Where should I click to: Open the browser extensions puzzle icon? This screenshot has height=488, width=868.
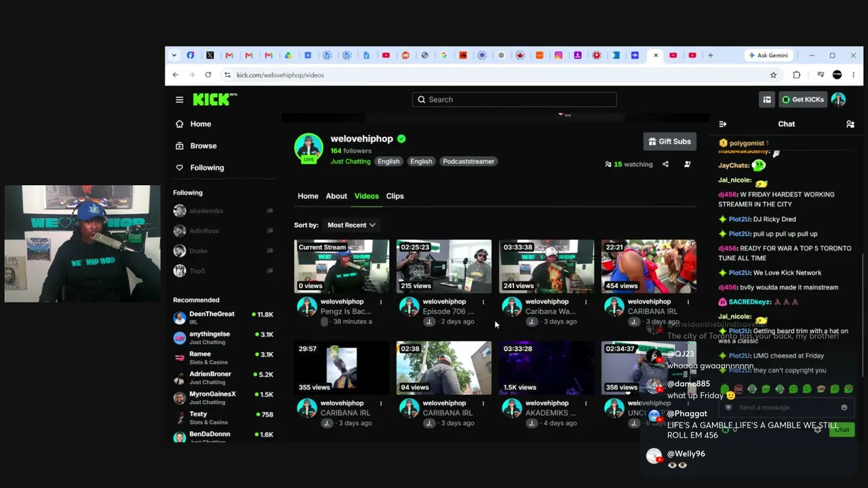(x=797, y=75)
